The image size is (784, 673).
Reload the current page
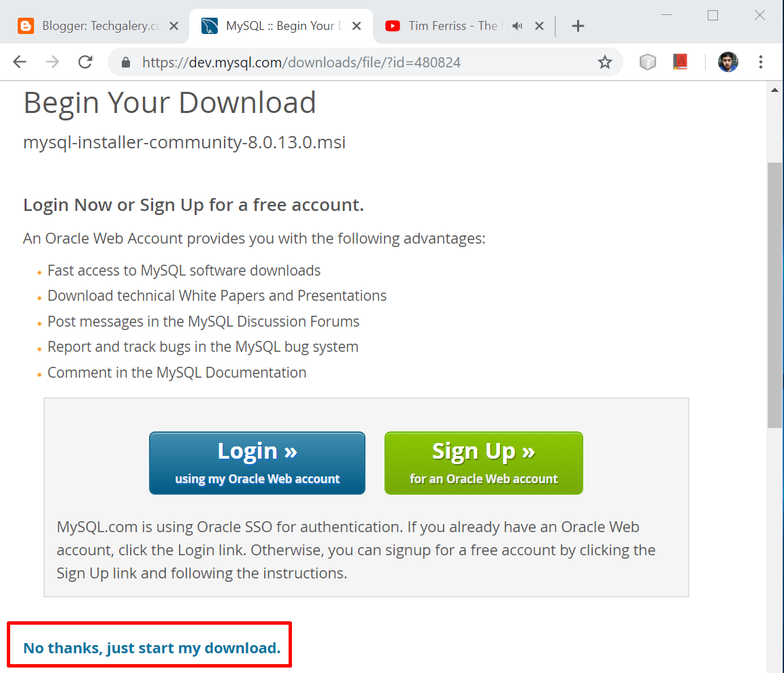(84, 62)
